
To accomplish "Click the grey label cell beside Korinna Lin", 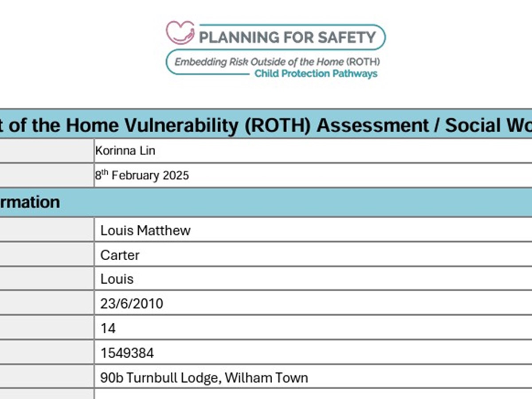I will tap(47, 151).
